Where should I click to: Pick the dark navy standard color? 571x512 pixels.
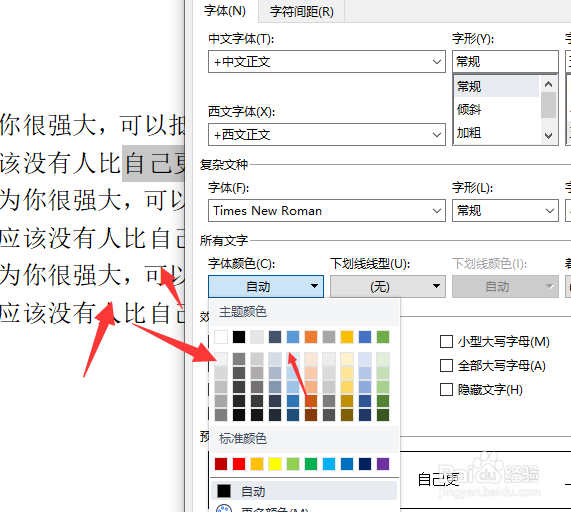pos(365,464)
